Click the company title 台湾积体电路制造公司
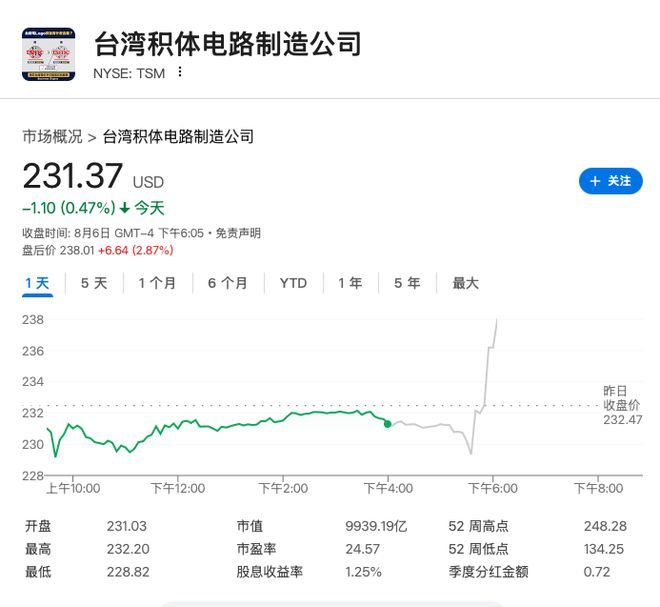 (x=227, y=44)
